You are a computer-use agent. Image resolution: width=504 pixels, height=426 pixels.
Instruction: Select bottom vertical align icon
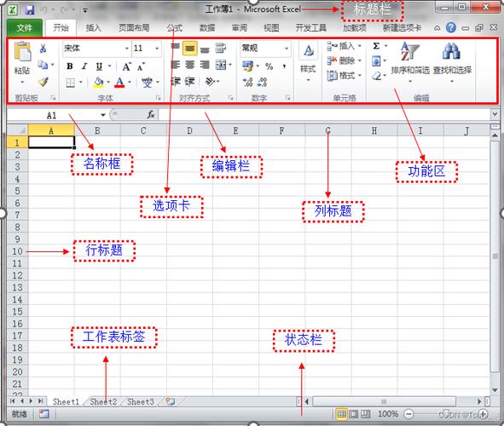(x=205, y=49)
